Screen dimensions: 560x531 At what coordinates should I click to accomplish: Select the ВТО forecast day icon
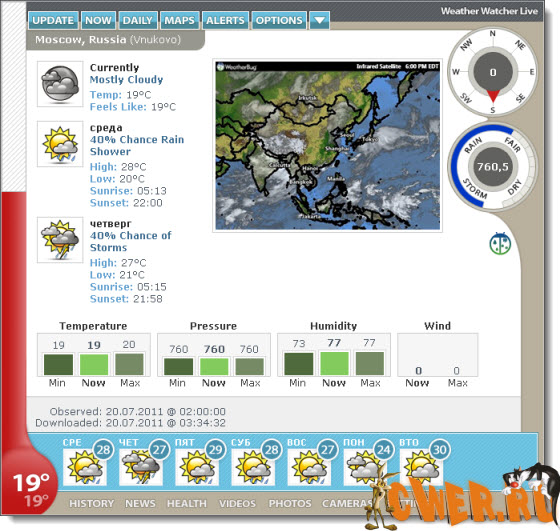[421, 467]
